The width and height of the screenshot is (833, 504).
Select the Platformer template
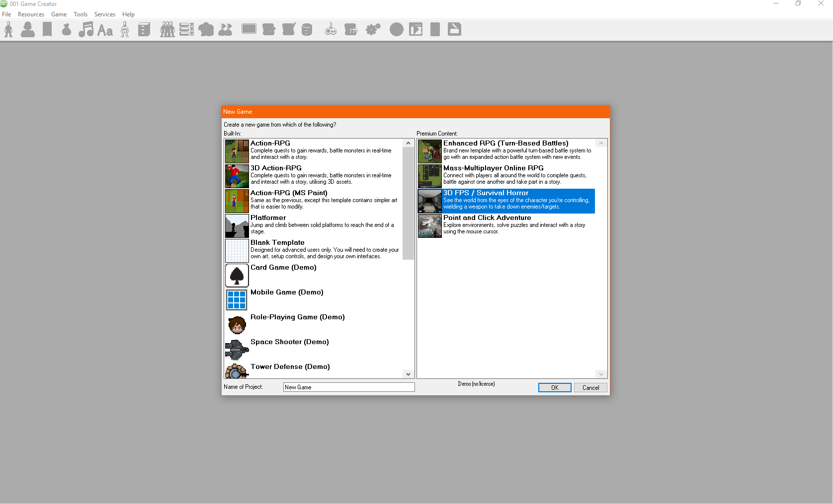coord(313,225)
